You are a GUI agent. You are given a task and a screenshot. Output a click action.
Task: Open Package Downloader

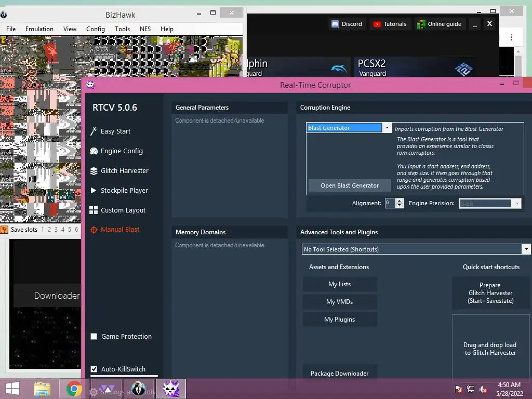pyautogui.click(x=340, y=373)
